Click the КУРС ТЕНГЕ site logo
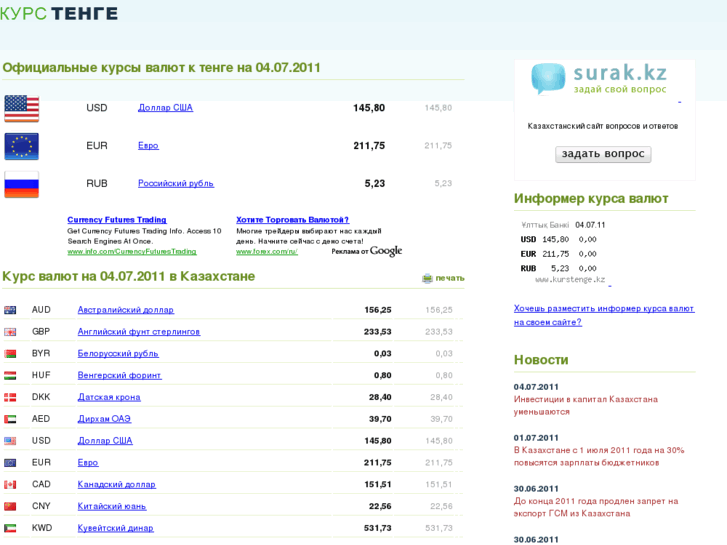This screenshot has height=545, width=727. pyautogui.click(x=58, y=13)
